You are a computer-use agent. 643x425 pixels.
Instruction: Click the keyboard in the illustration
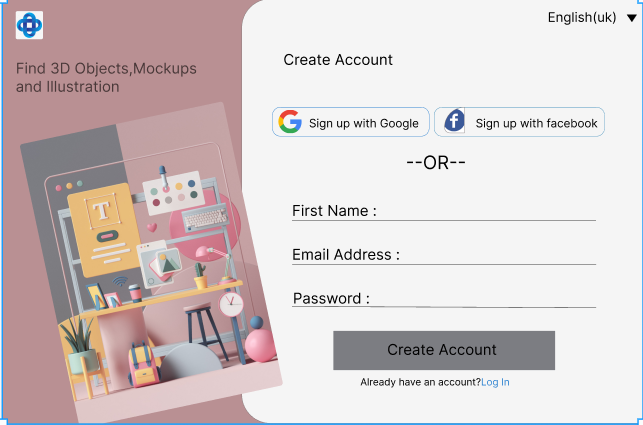tap(205, 217)
